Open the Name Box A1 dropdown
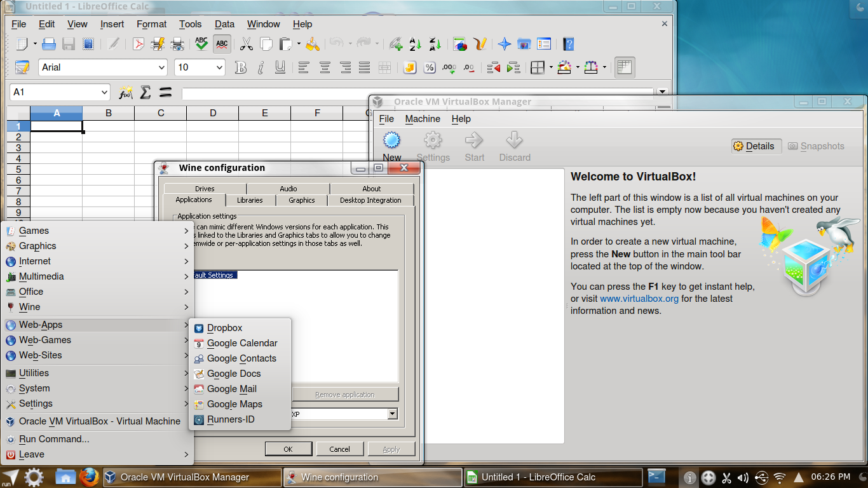This screenshot has width=868, height=488. coord(105,92)
